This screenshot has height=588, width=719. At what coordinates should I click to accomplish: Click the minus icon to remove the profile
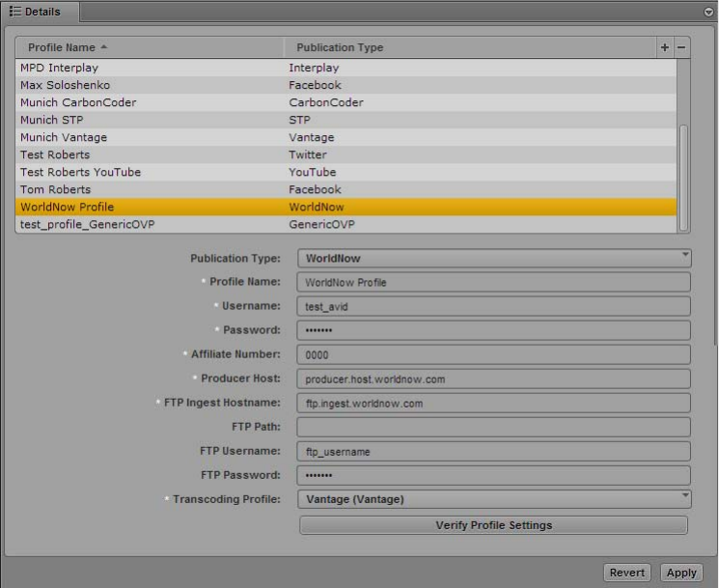click(x=681, y=47)
